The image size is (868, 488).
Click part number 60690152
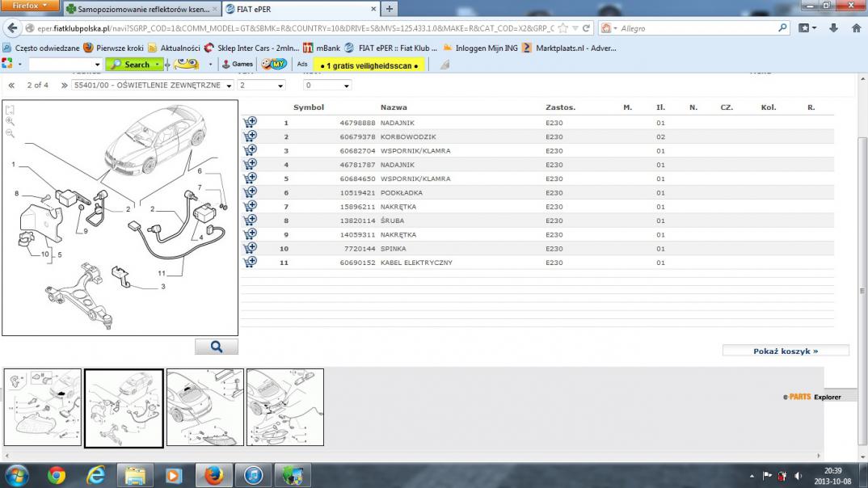(x=357, y=263)
